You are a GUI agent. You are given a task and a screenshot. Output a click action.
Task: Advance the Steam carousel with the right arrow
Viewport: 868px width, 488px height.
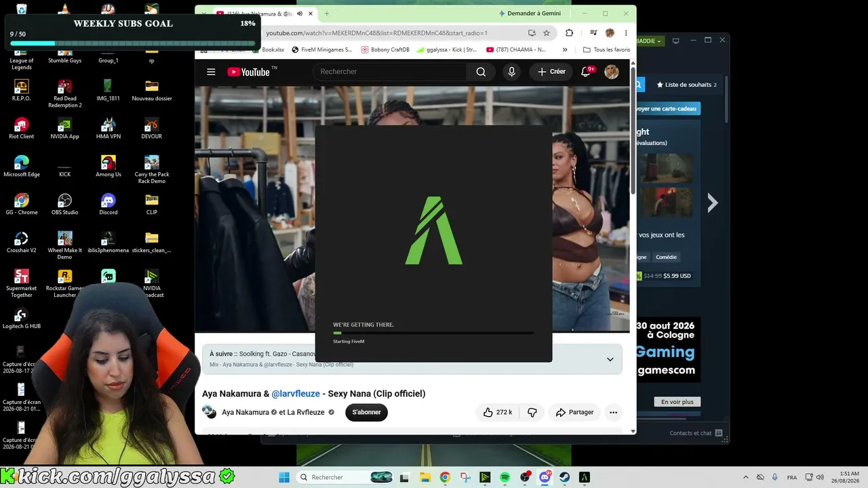[x=712, y=203]
